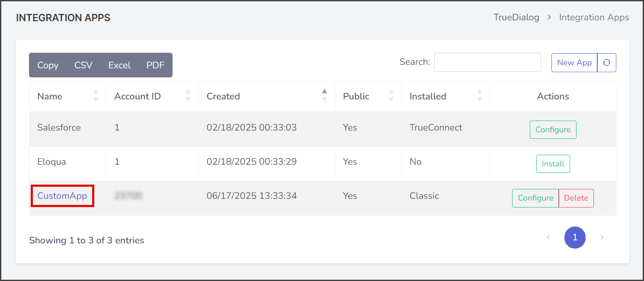Image resolution: width=644 pixels, height=281 pixels.
Task: Configure the Salesforce app
Action: click(553, 130)
